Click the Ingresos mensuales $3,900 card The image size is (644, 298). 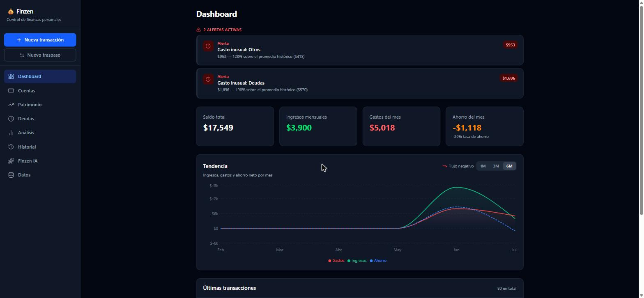click(318, 126)
